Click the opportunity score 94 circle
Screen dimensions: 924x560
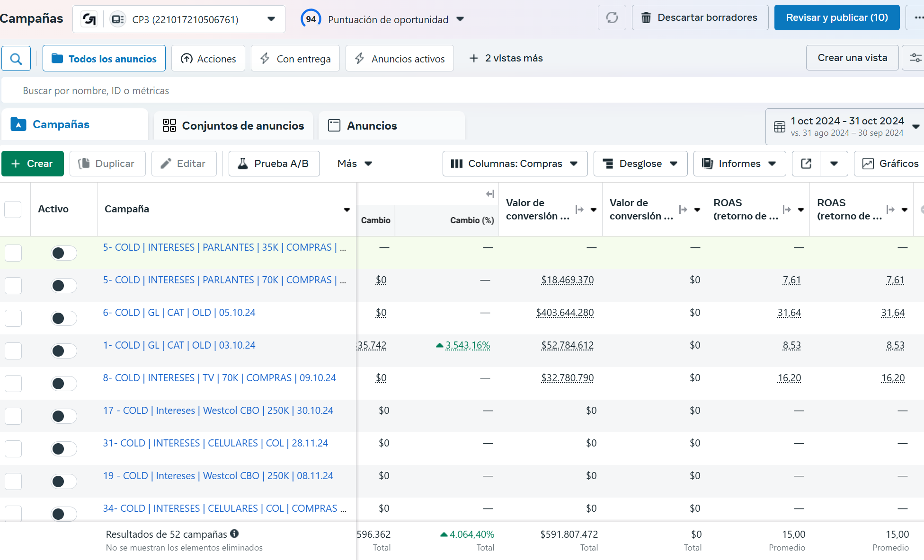[311, 19]
